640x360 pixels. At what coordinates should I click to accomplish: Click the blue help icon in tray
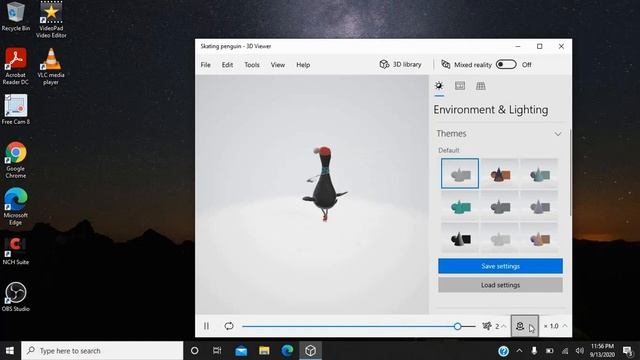(x=504, y=351)
